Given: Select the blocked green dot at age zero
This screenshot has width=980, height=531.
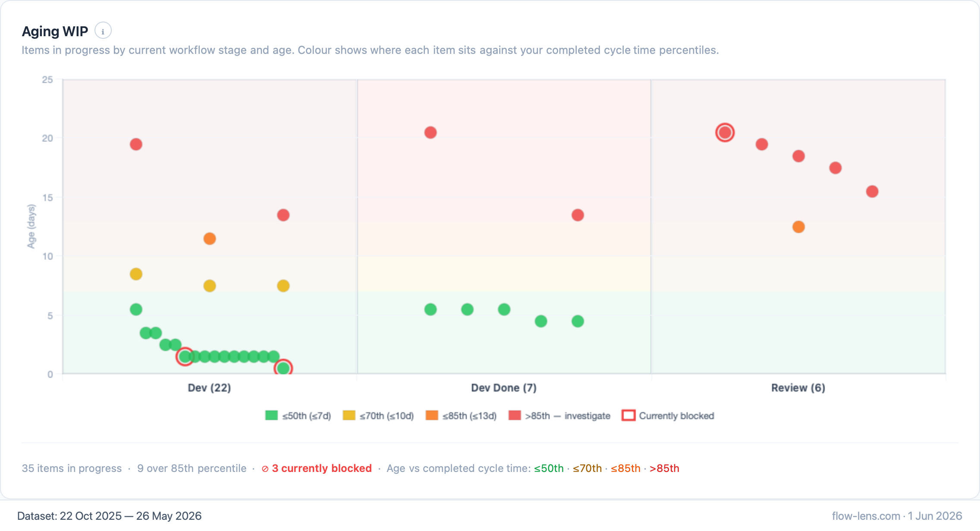Looking at the screenshot, I should (x=283, y=369).
